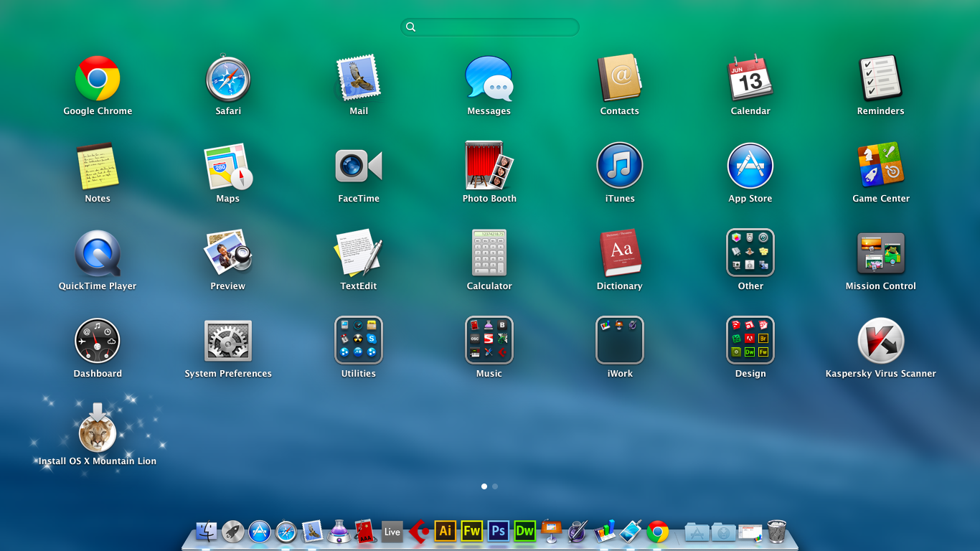
Task: Open Finder in the Dock
Action: point(207,531)
